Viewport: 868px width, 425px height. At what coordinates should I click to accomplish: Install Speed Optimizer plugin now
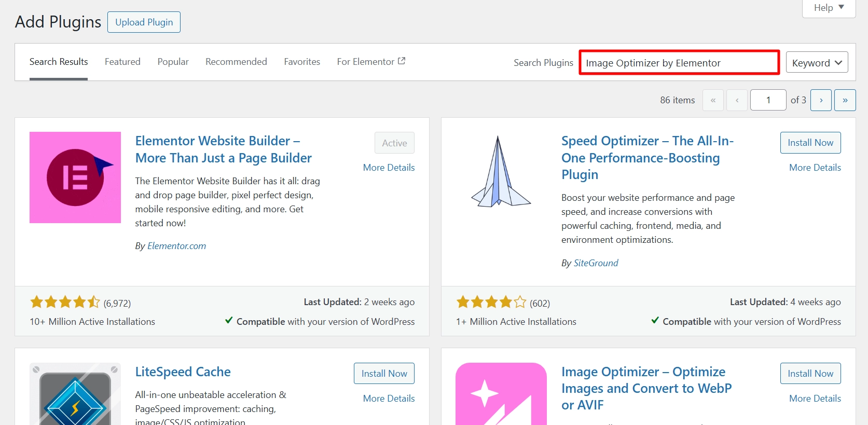click(810, 143)
